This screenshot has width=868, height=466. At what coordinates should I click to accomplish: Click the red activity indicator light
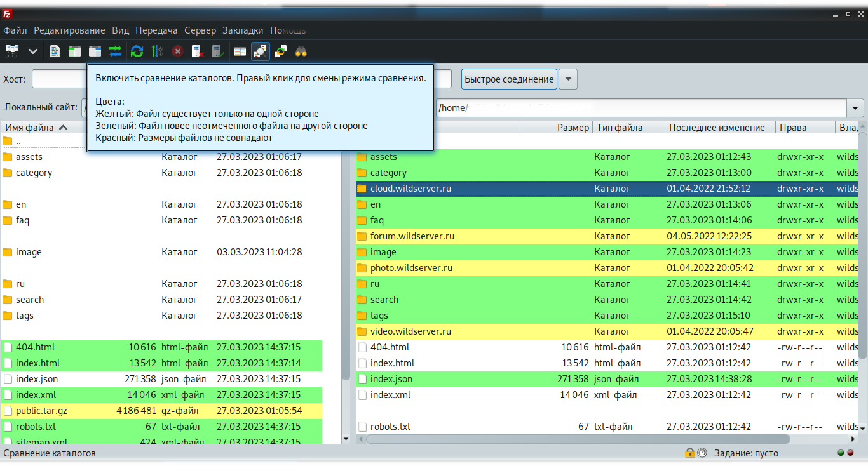(x=851, y=453)
